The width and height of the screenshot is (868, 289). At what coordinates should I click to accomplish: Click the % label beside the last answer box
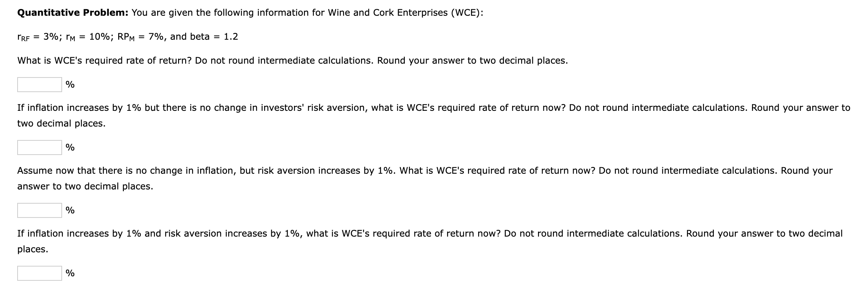point(70,274)
